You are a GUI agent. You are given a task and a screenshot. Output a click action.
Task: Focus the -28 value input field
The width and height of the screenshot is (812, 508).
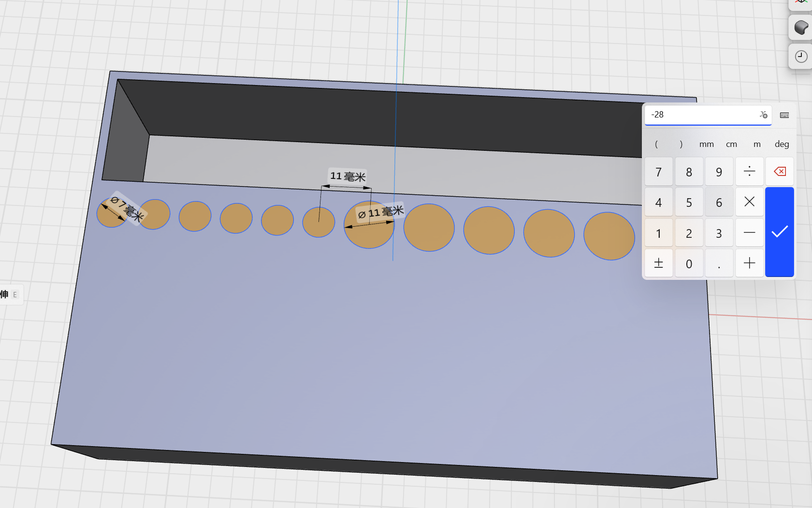[708, 115]
